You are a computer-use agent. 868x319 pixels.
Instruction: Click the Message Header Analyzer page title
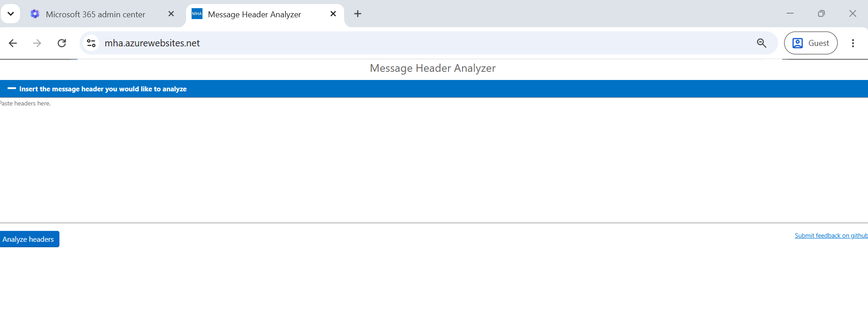coord(433,68)
